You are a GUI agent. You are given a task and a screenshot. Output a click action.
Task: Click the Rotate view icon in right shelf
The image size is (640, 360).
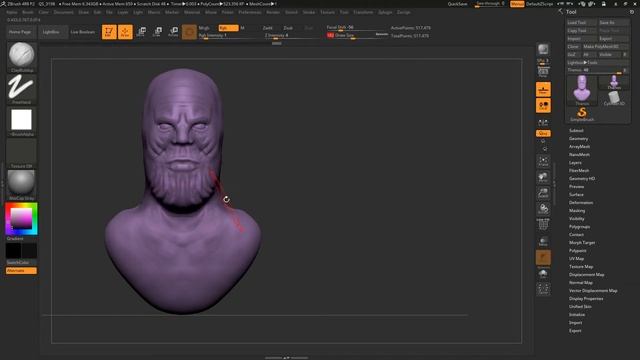pos(543,209)
